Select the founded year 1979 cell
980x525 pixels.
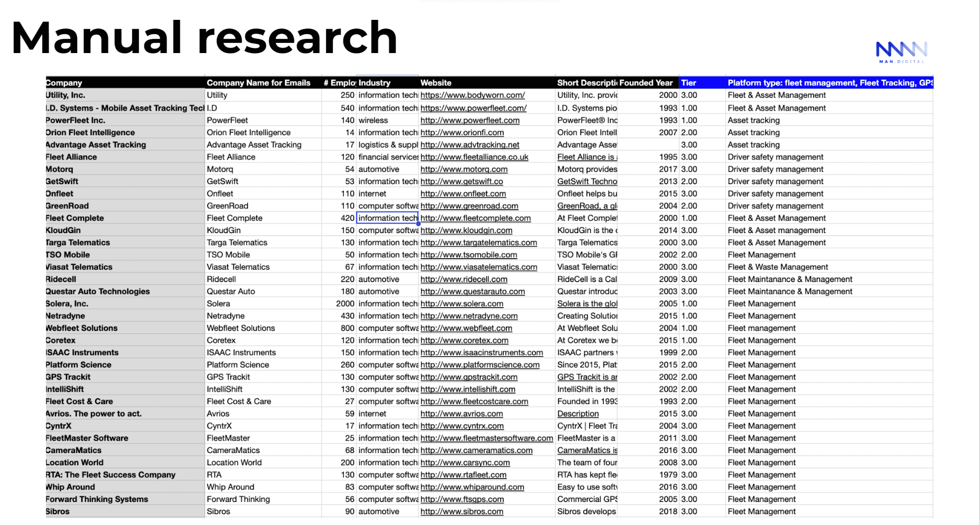click(648, 475)
